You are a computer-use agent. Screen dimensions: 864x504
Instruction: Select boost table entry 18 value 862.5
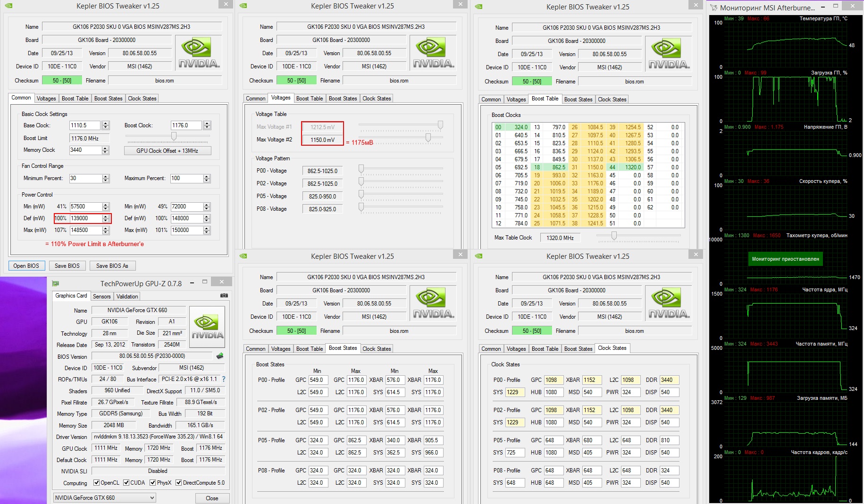(x=550, y=167)
